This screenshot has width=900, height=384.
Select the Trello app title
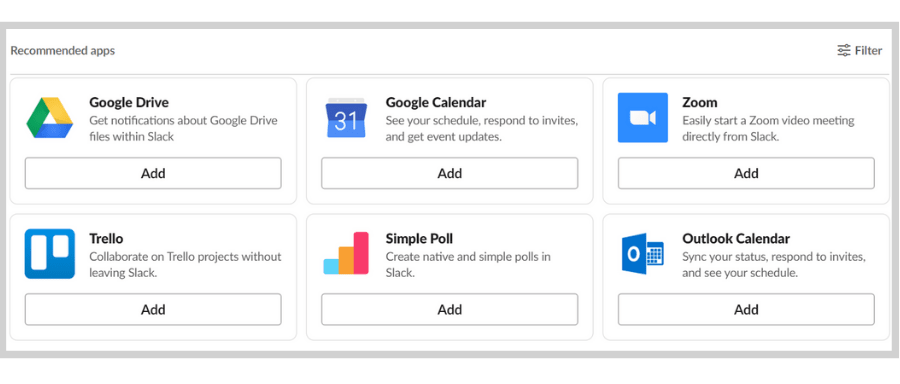106,238
